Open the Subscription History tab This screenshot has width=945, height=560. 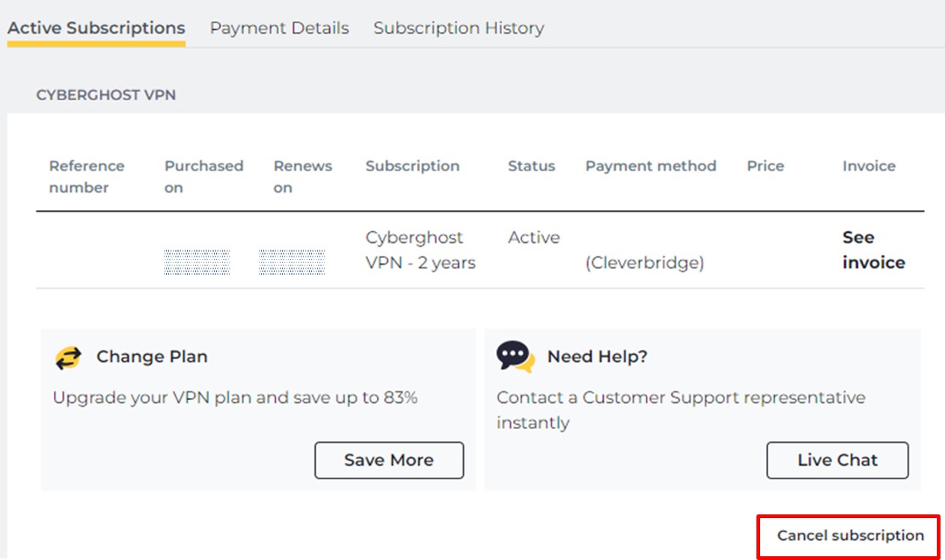pos(459,28)
